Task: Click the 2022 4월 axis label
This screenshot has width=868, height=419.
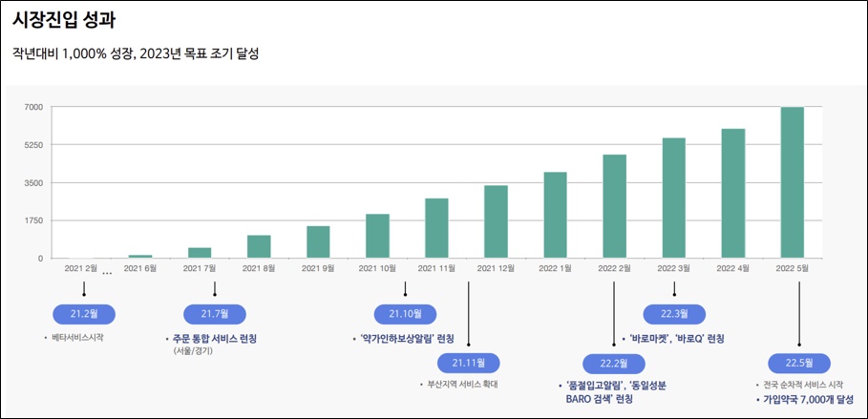Action: click(733, 268)
